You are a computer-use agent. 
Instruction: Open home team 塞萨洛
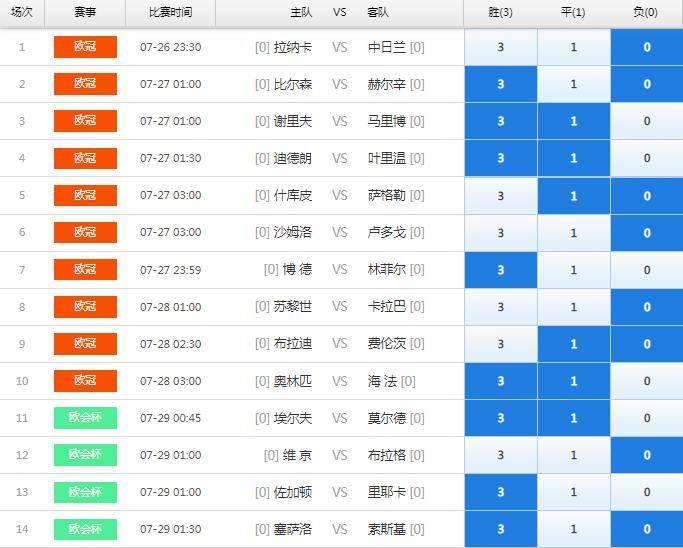point(293,529)
